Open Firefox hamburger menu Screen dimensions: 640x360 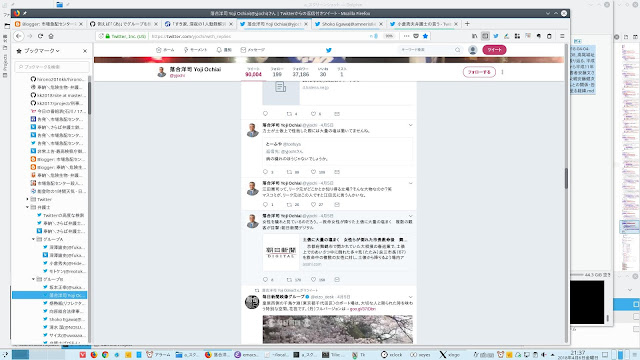click(562, 36)
